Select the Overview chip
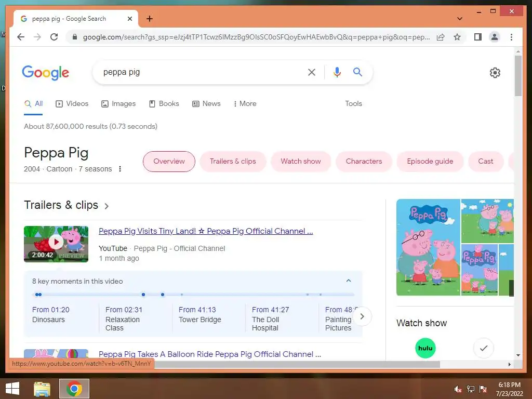 169,162
